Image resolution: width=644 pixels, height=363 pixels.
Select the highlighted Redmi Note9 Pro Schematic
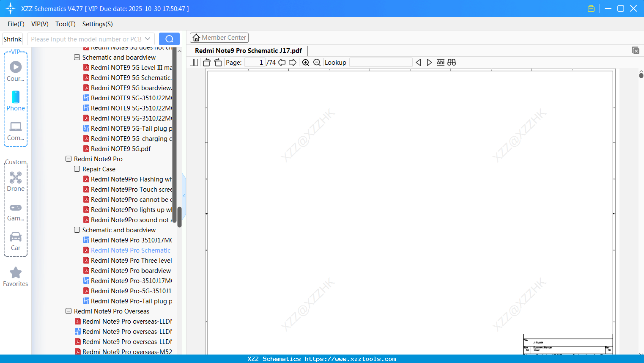(127, 250)
